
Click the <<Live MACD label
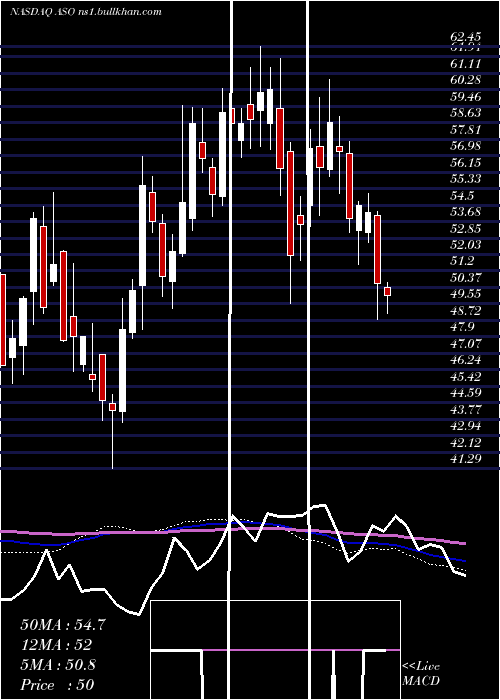click(421, 673)
